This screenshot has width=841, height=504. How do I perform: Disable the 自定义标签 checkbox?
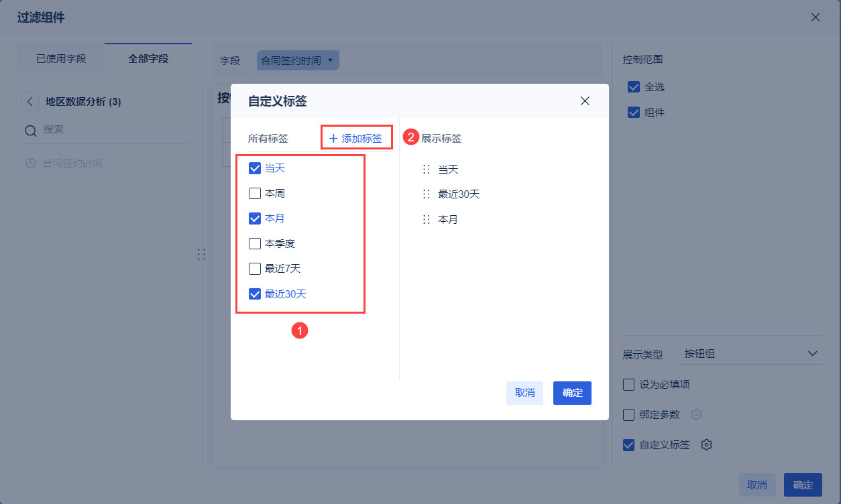click(629, 444)
